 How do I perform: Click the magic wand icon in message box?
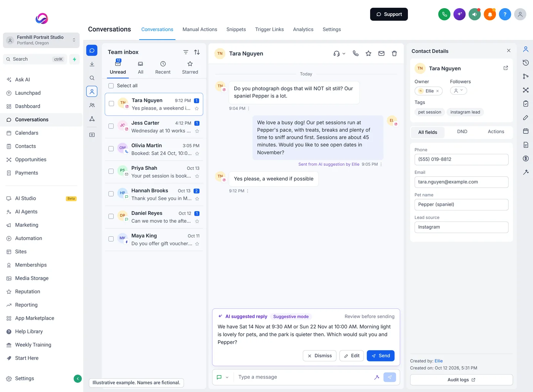tap(377, 377)
